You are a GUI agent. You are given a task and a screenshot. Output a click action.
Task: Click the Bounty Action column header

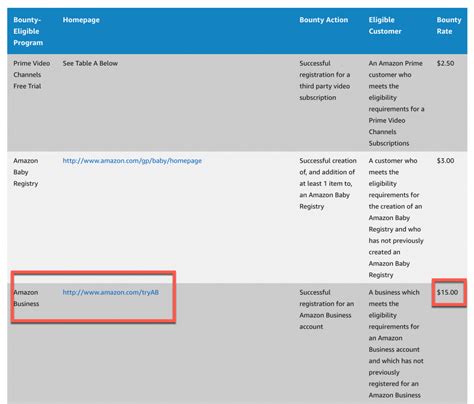323,20
